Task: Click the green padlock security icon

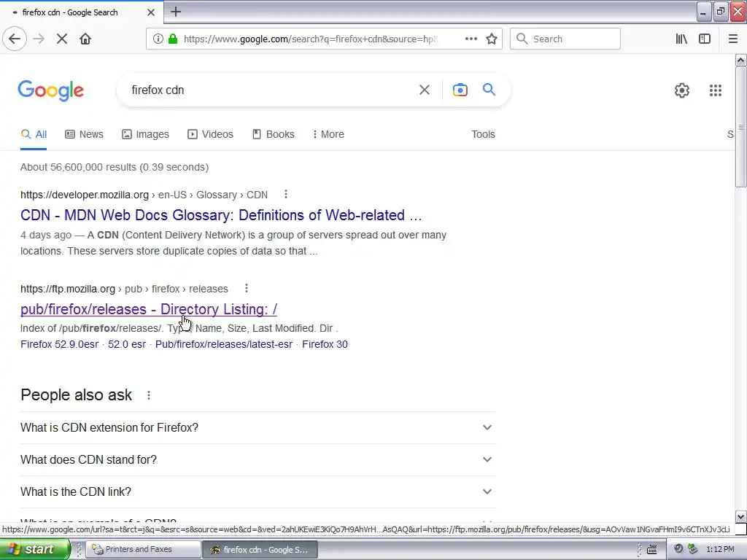Action: [173, 39]
